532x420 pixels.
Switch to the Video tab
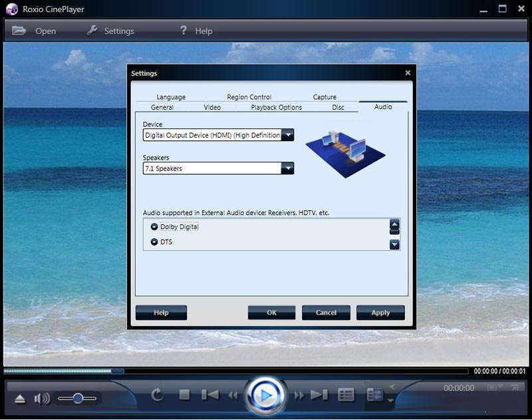[212, 107]
